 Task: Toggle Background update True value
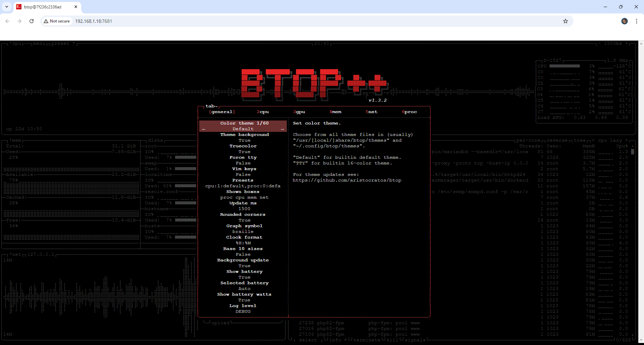[245, 266]
